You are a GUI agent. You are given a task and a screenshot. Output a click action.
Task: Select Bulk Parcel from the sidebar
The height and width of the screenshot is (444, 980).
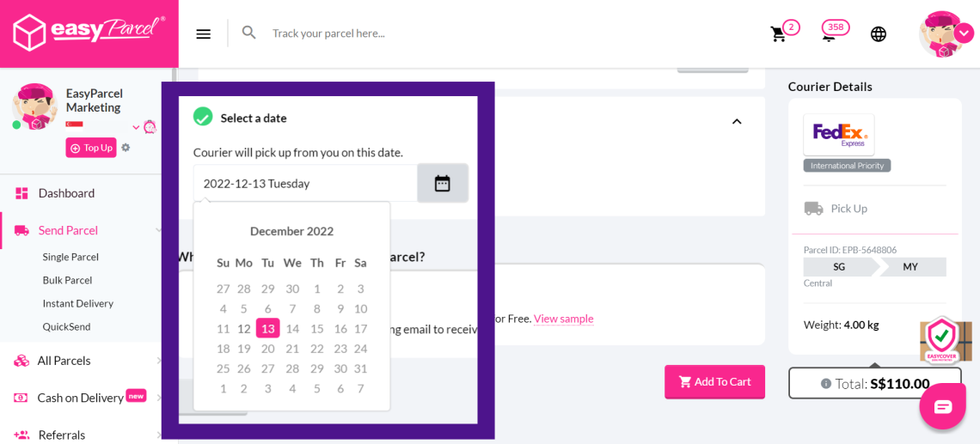67,280
